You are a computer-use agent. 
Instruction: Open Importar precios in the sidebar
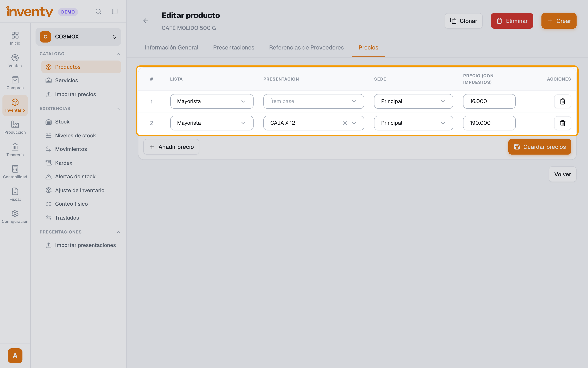[81, 94]
